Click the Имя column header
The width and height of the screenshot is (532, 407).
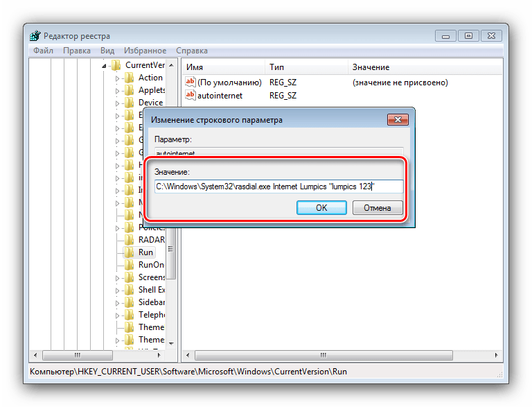(x=224, y=67)
